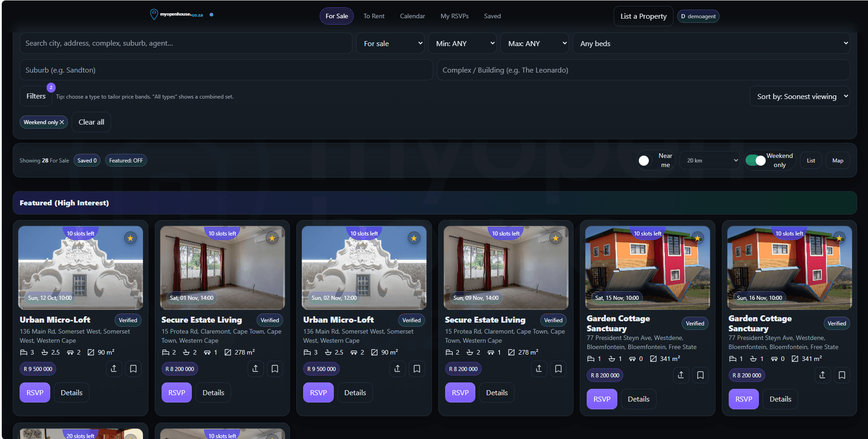Click the star icon on Garden Cottage Sanctuary card
The image size is (868, 439).
point(698,238)
